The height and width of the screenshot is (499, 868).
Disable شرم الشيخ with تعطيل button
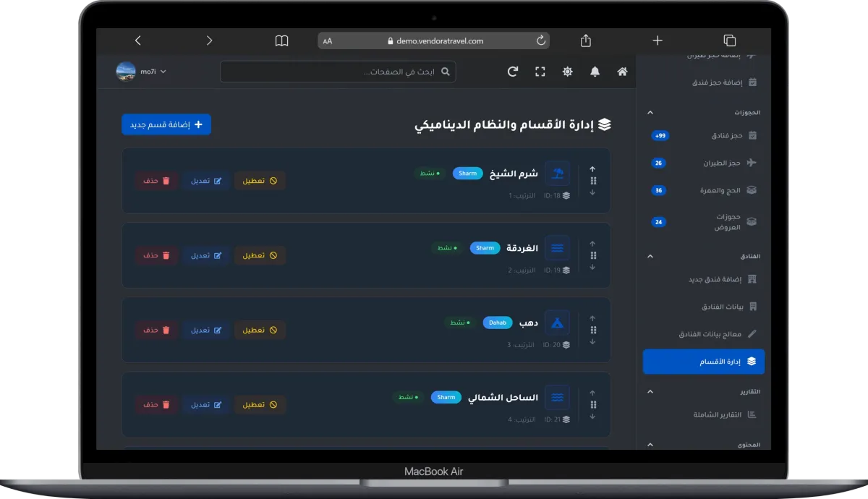(x=260, y=181)
